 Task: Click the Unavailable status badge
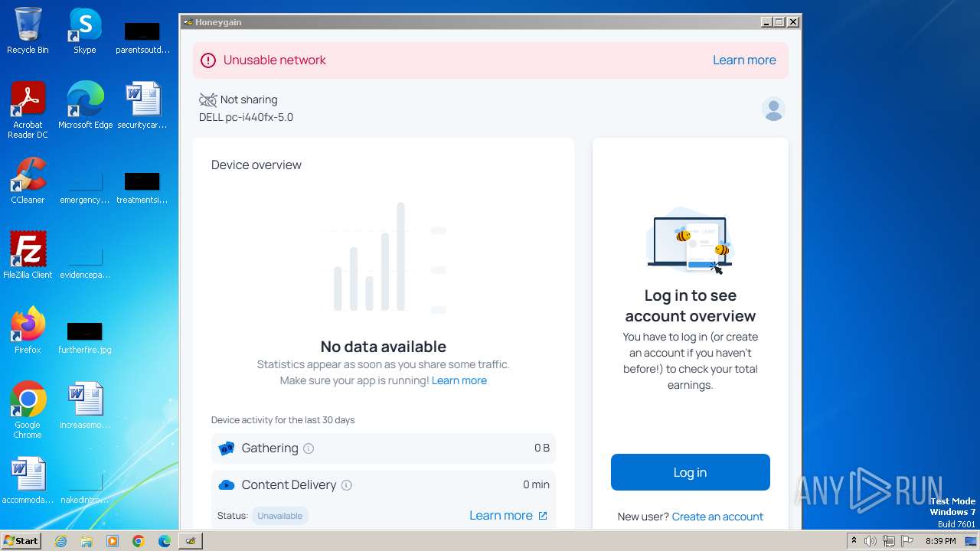(x=279, y=516)
